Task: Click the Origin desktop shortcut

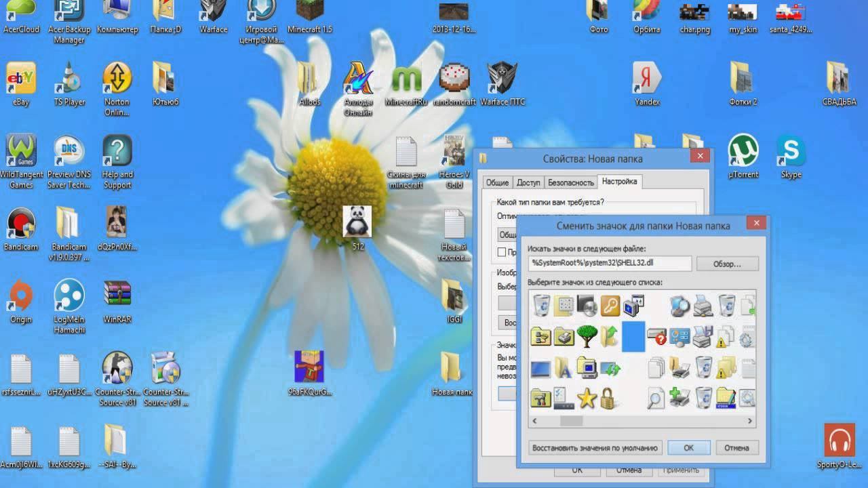Action: [x=21, y=301]
